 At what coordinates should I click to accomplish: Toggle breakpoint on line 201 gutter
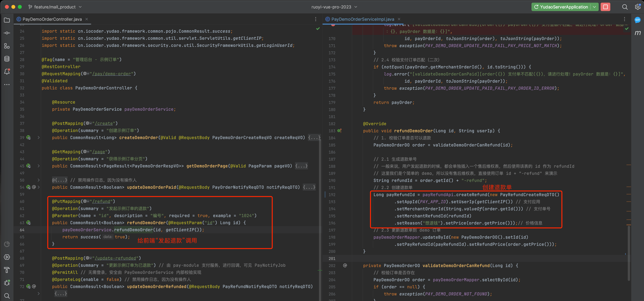pyautogui.click(x=332, y=258)
